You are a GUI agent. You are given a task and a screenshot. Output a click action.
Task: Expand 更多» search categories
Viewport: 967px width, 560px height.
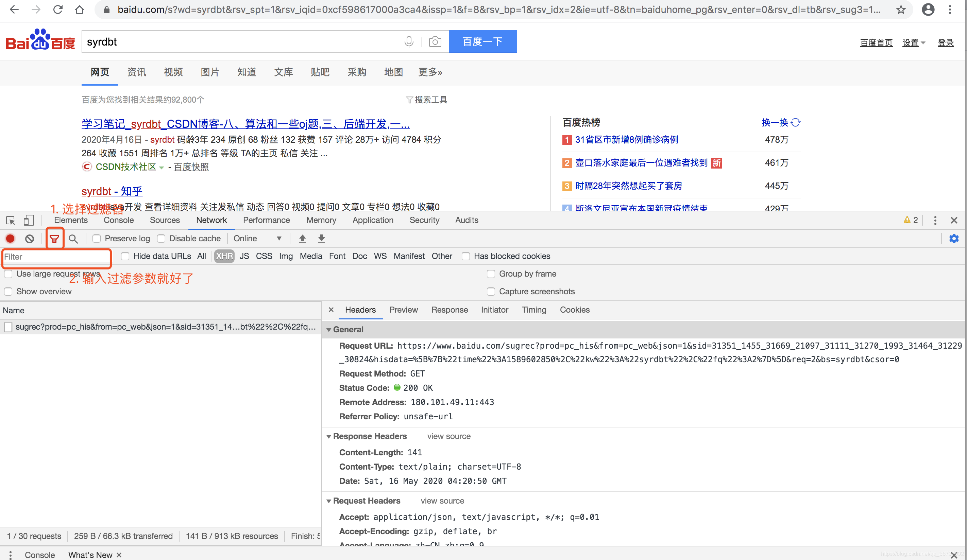[x=430, y=72]
